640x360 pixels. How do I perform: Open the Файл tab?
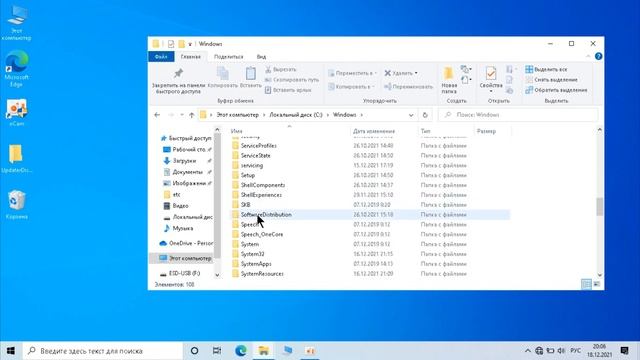[161, 57]
